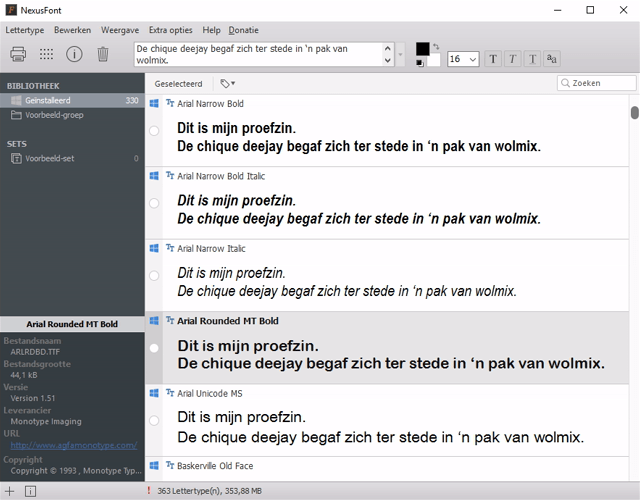Open the Help menu

coord(211,30)
